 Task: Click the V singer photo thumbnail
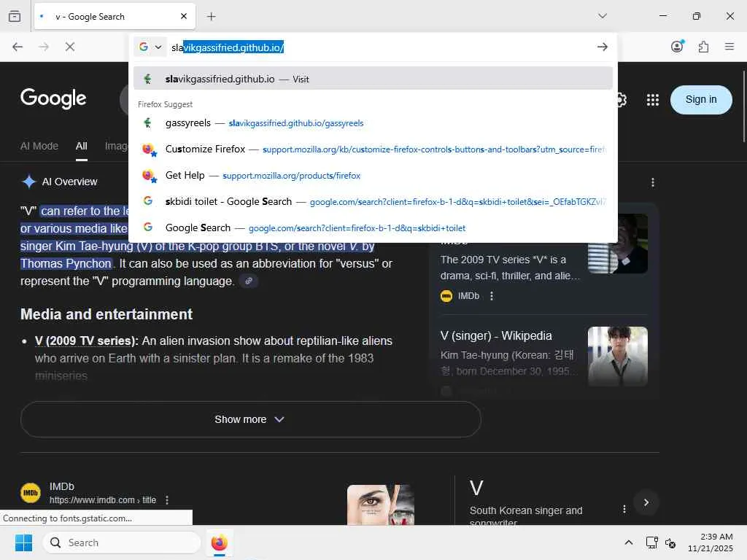click(x=617, y=356)
